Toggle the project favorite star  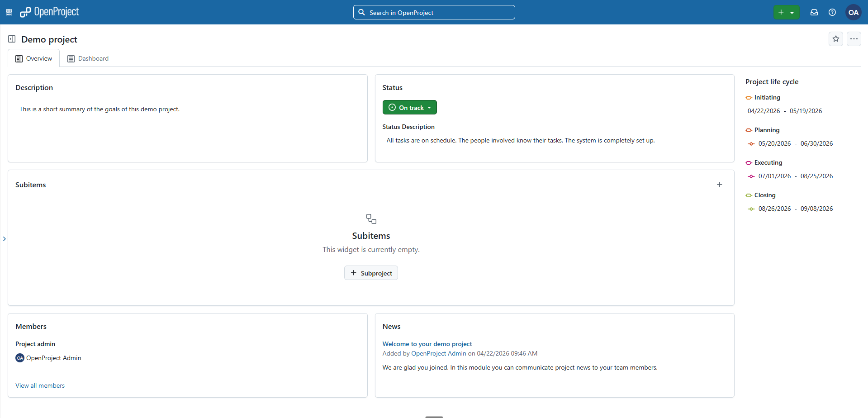pyautogui.click(x=835, y=39)
